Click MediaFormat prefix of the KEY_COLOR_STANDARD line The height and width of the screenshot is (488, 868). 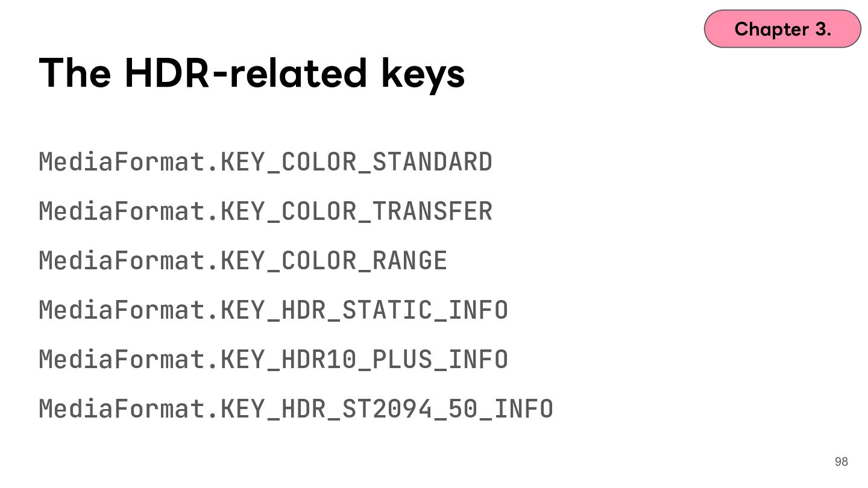[x=122, y=163]
